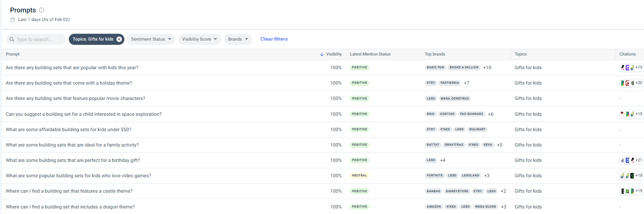
Task: Open prompt about dragon theme building set
Action: [71, 207]
